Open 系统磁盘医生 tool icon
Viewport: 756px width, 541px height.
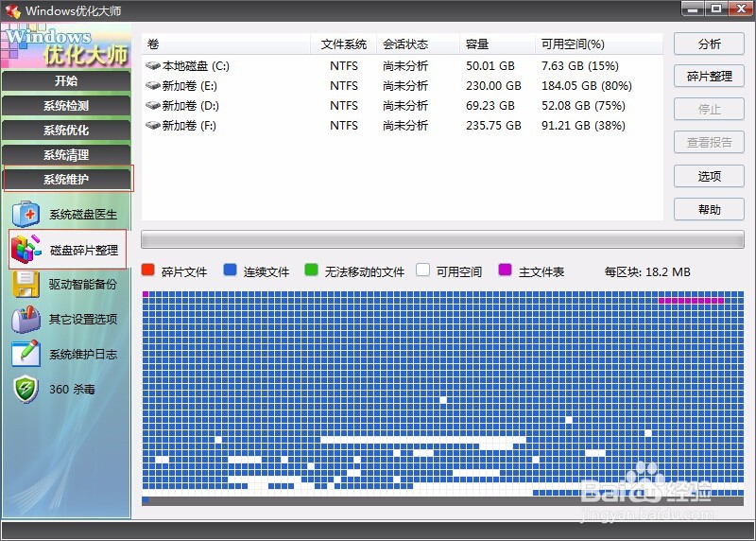coord(26,214)
